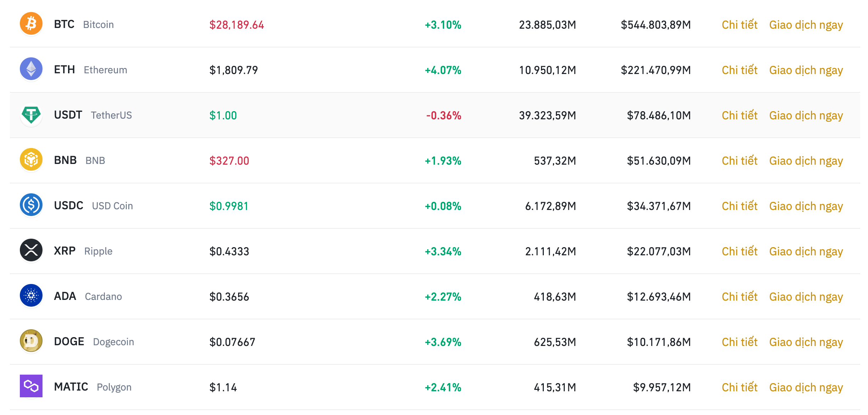
Task: Click the +3.34% change value
Action: tap(443, 251)
